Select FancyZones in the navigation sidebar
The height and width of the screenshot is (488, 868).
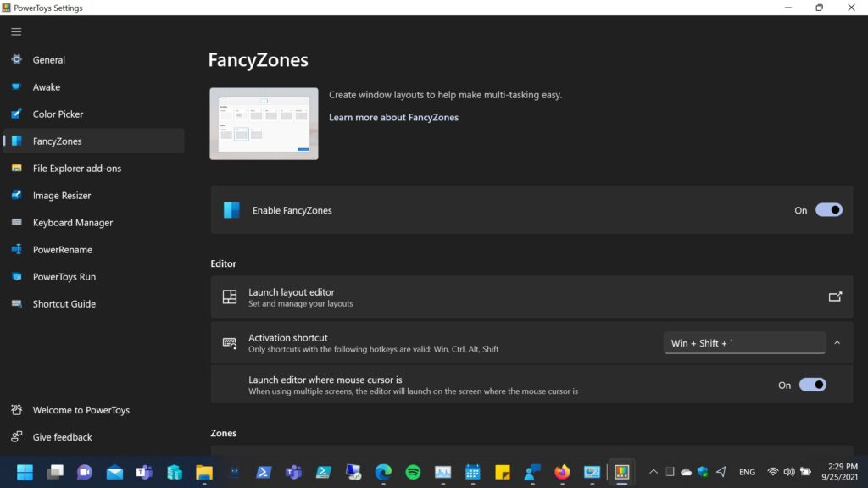click(57, 141)
